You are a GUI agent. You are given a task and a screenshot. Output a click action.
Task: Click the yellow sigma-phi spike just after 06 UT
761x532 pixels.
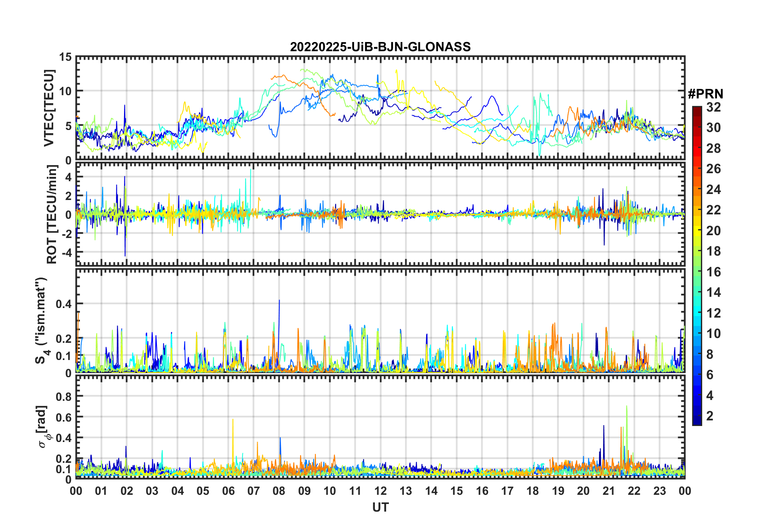pyautogui.click(x=233, y=420)
